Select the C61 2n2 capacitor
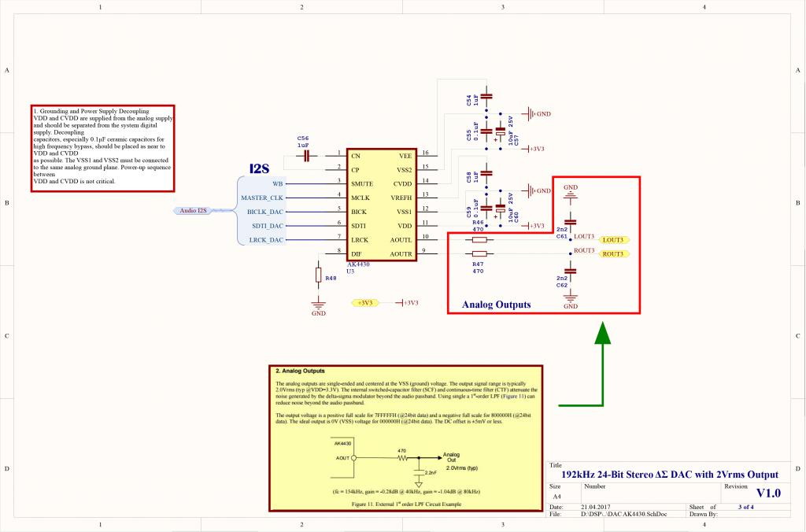The height and width of the screenshot is (532, 806). click(x=571, y=223)
